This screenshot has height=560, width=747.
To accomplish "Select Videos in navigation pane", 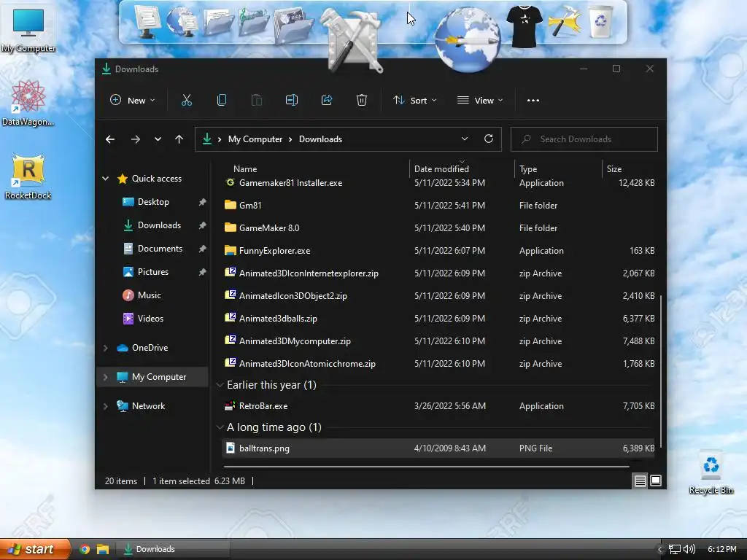I will (x=150, y=319).
